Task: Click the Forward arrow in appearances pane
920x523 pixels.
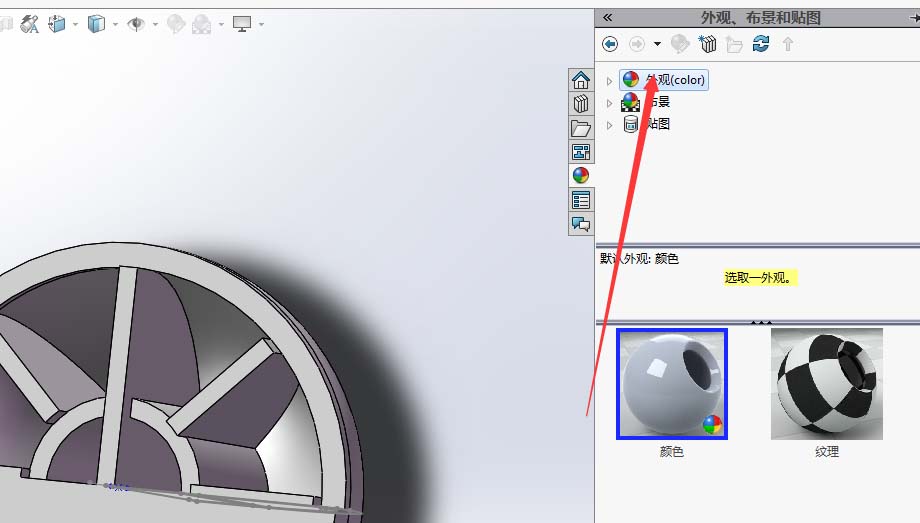Action: point(637,44)
